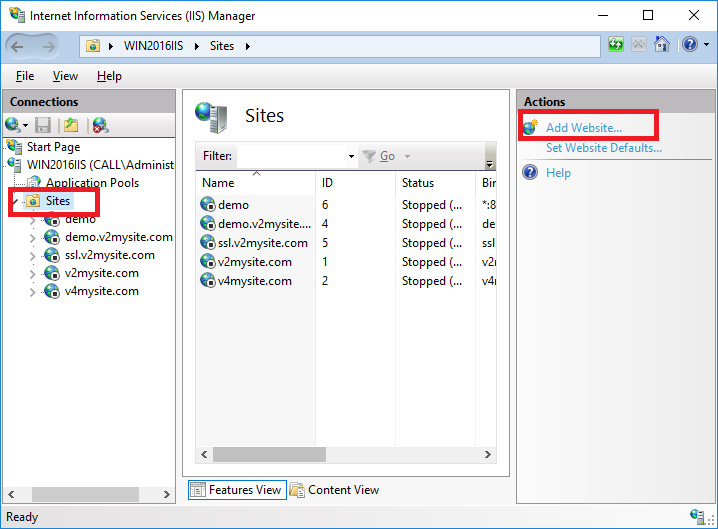Open the Help menu
The image size is (718, 529).
coord(109,76)
